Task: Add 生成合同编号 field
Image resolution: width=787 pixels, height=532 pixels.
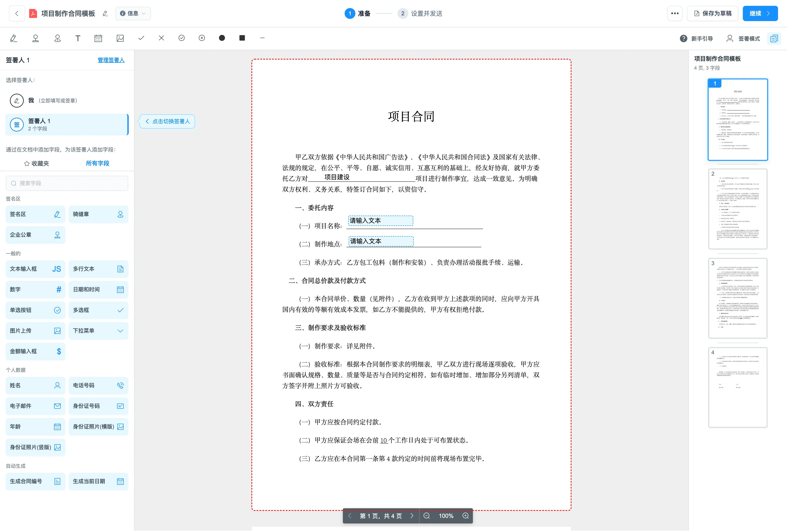Action: [x=36, y=482]
